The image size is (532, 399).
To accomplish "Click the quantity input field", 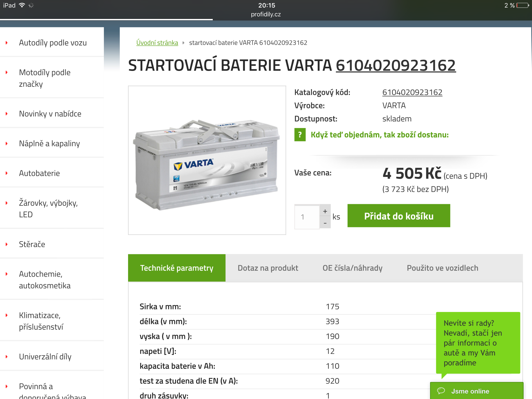I will pos(307,217).
